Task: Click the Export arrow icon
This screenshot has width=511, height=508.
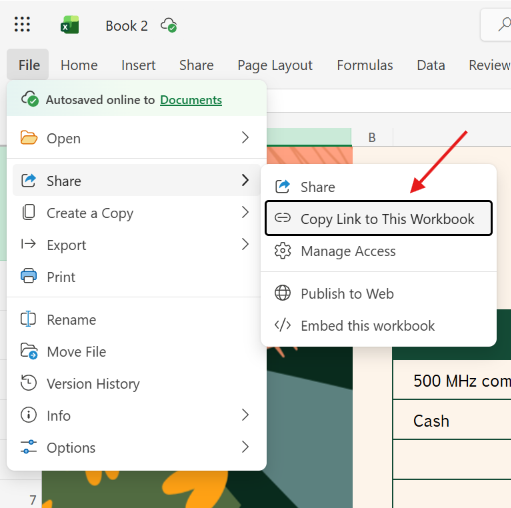Action: tap(28, 244)
